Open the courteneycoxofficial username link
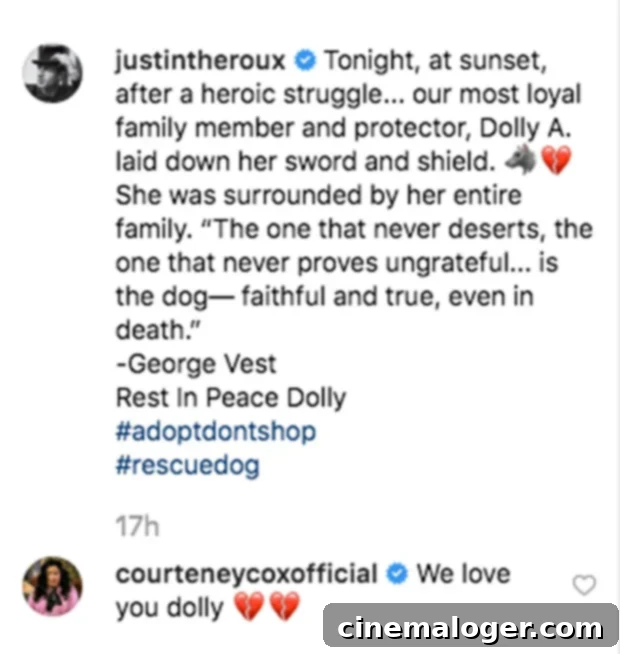The height and width of the screenshot is (654, 620). (x=246, y=574)
